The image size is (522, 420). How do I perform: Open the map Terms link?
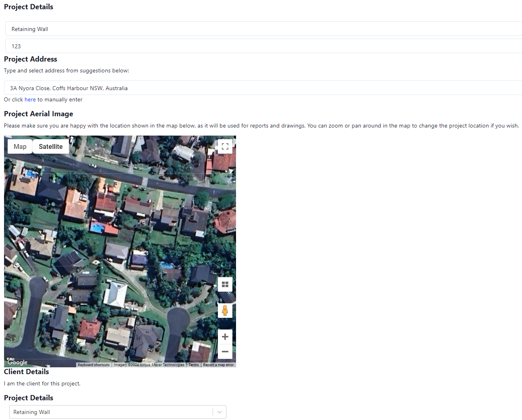(x=194, y=365)
